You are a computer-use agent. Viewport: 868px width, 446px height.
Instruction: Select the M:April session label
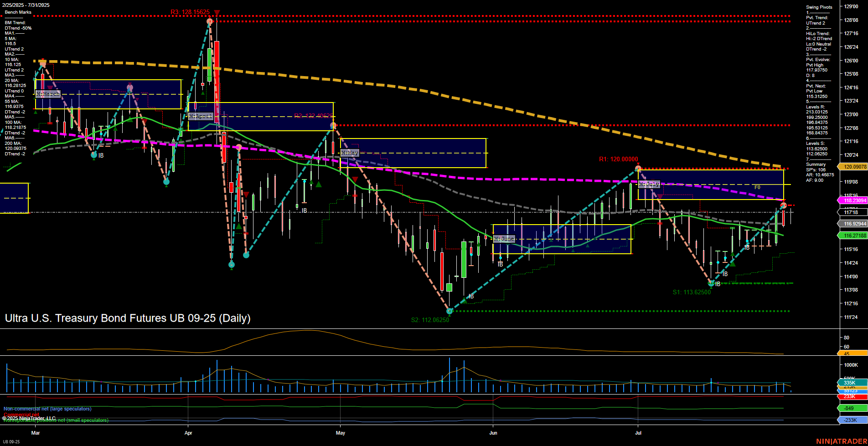click(x=201, y=117)
